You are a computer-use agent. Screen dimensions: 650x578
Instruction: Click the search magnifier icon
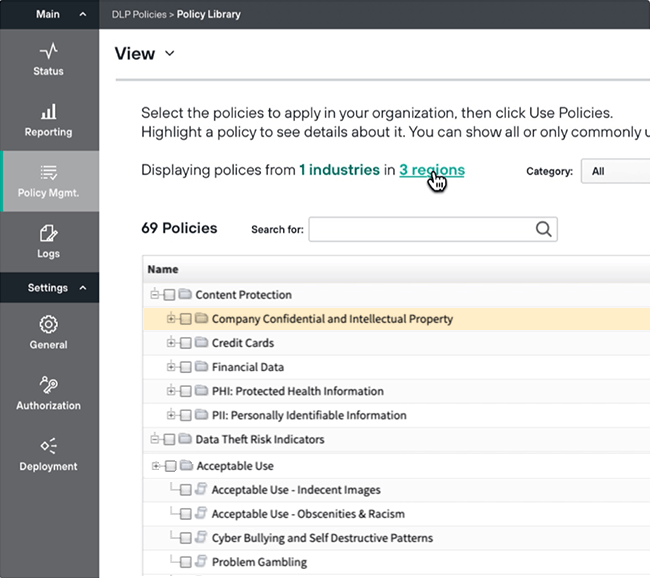pyautogui.click(x=543, y=229)
